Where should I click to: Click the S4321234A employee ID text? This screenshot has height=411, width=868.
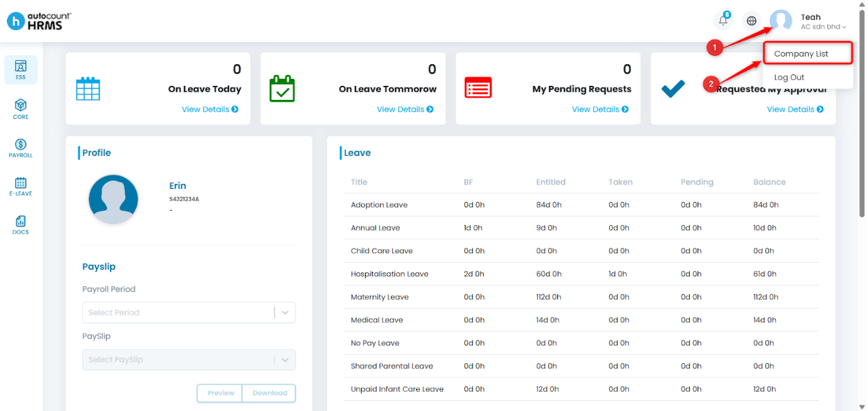(184, 199)
